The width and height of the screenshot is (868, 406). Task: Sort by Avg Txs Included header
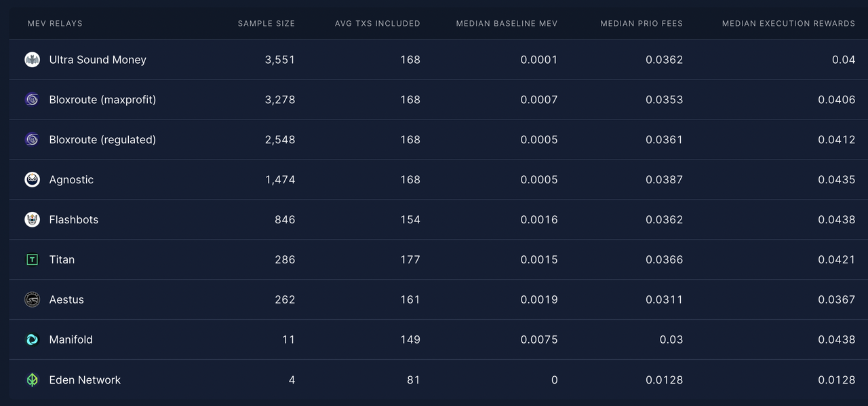click(377, 24)
